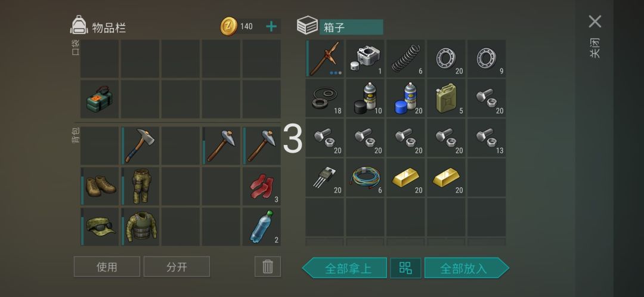
Task: Click 全部放入 to deposit all items
Action: (x=466, y=268)
